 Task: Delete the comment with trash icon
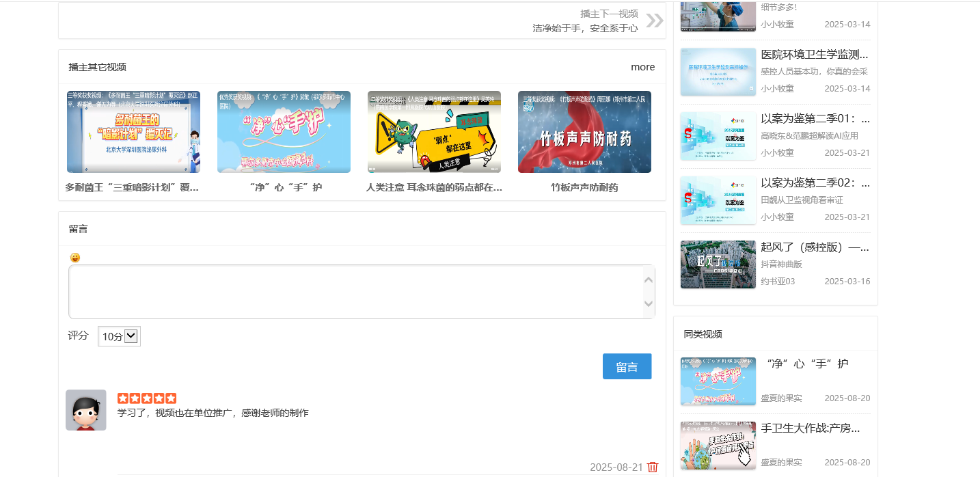pyautogui.click(x=653, y=467)
